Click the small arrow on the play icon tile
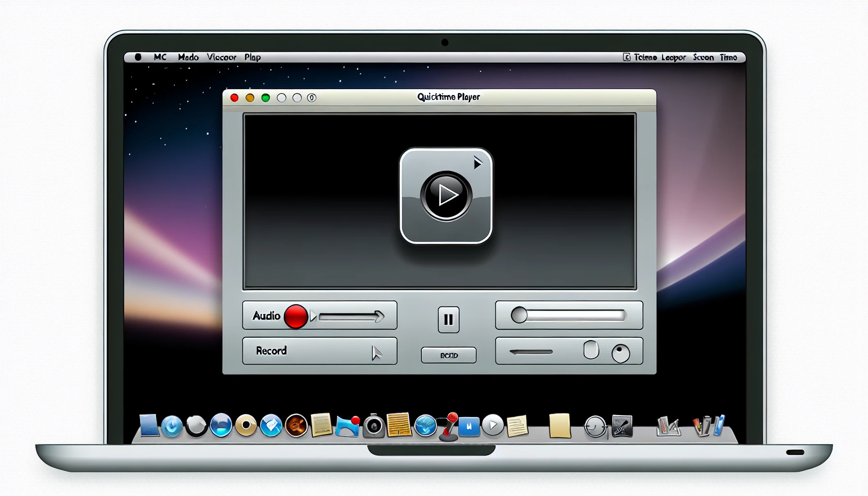 click(478, 163)
